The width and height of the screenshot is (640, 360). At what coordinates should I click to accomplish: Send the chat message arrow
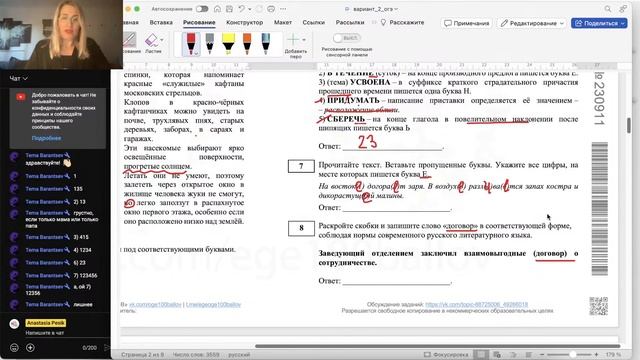pyautogui.click(x=107, y=348)
